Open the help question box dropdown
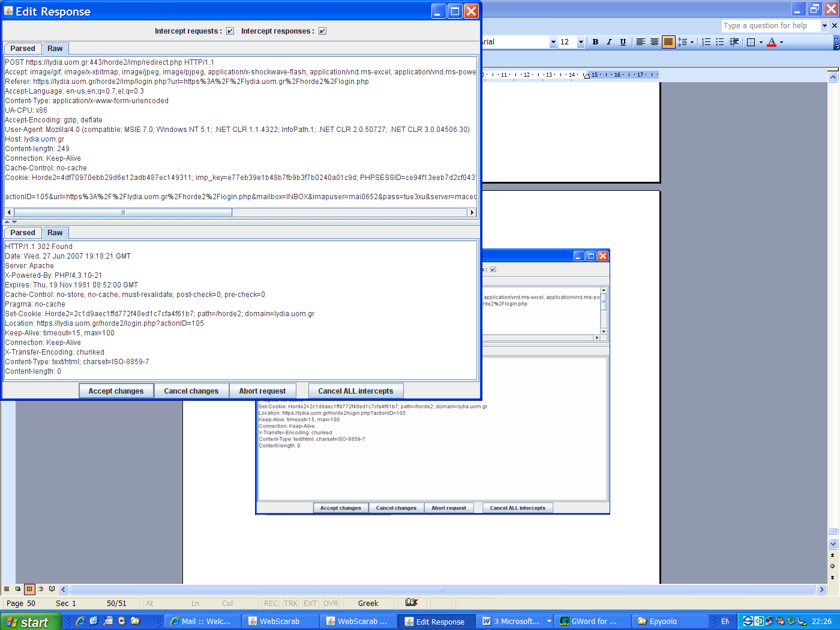 824,25
